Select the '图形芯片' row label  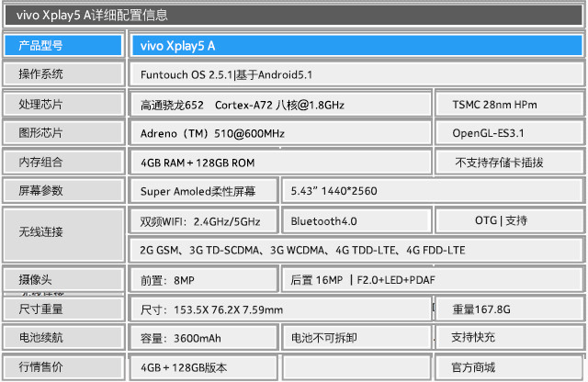pos(63,133)
